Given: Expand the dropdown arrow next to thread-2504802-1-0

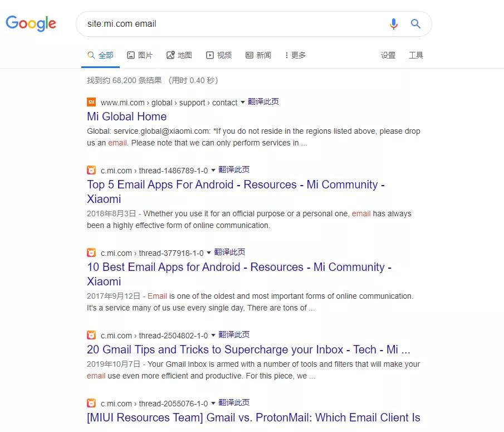Looking at the screenshot, I should (213, 335).
